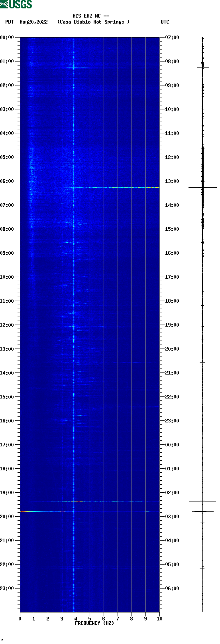Click the 'PDT' timezone label
Viewport: 220px width, 644px height.
tap(9, 22)
